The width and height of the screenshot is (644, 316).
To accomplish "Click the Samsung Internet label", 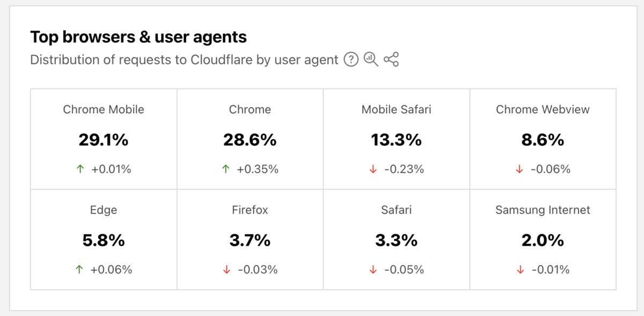I will [543, 210].
